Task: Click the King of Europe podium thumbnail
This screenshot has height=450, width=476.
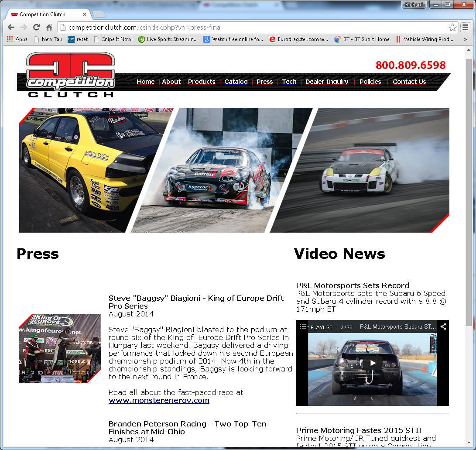Action: [59, 348]
